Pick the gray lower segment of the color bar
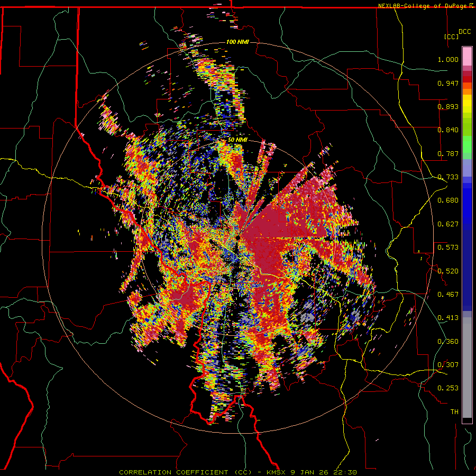The height and width of the screenshot is (476, 476). 467,368
